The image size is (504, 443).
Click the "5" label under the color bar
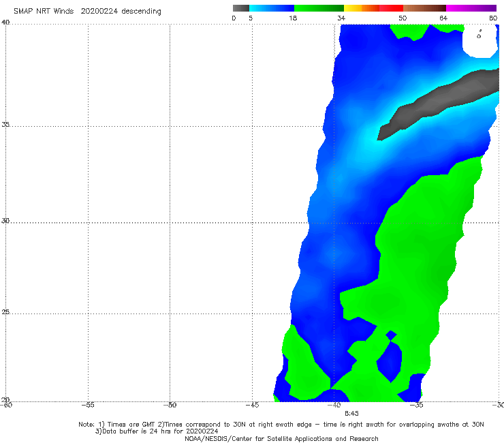click(251, 18)
